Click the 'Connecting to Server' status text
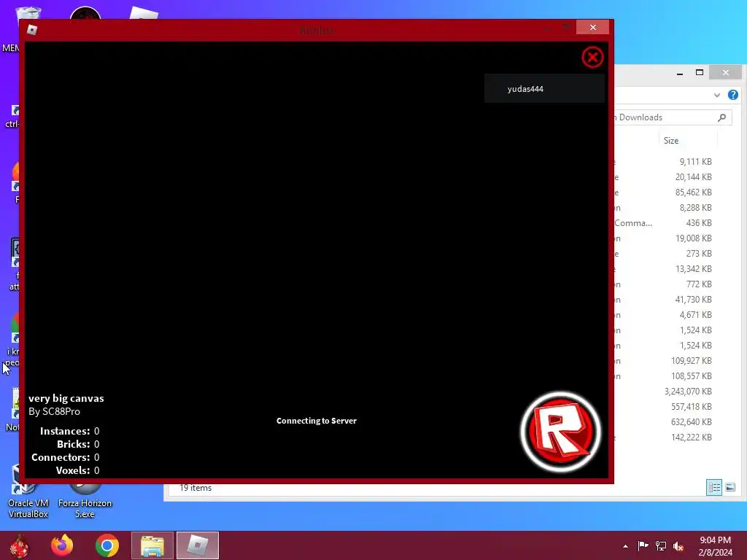The image size is (747, 560). point(317,421)
